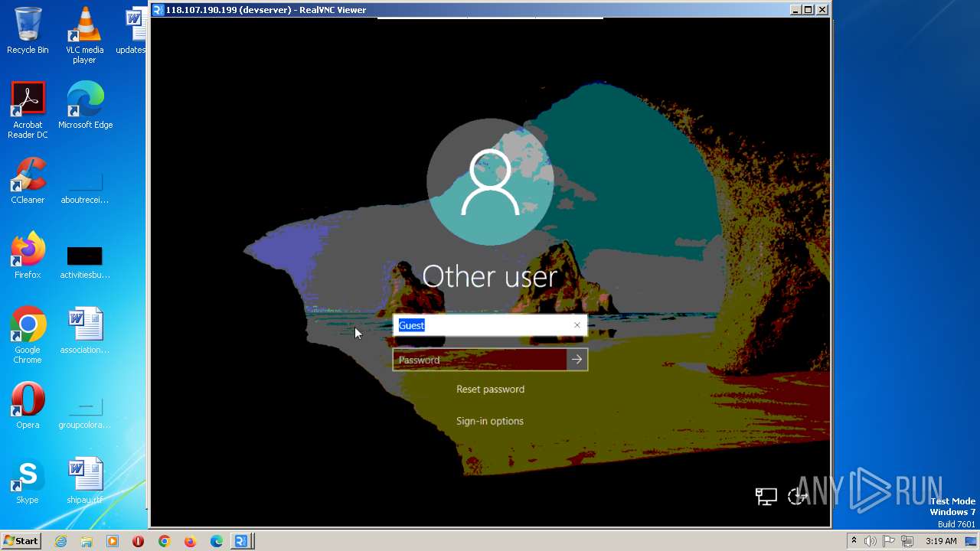Select the aboutrecei... desktop file
Viewport: 980px width, 551px height.
84,188
